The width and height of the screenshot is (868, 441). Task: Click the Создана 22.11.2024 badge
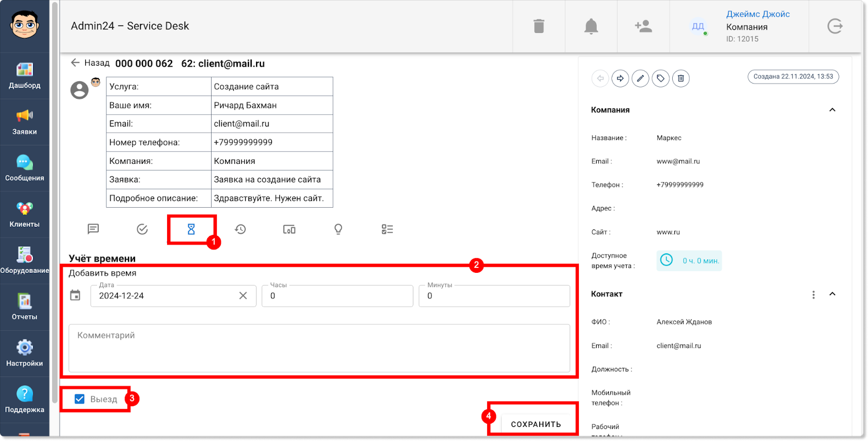(x=793, y=76)
